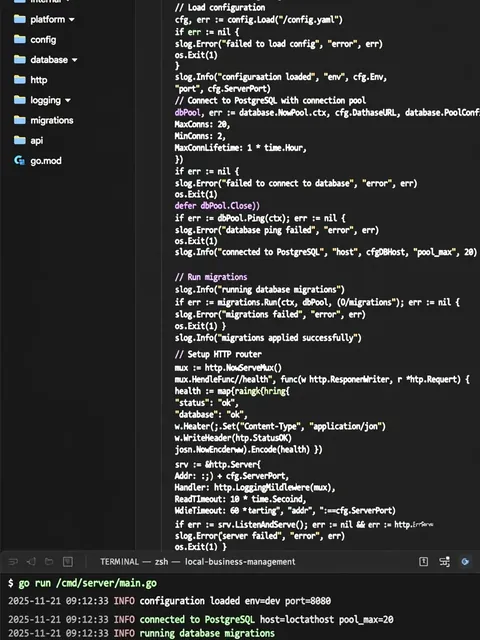The height and width of the screenshot is (640, 480).
Task: Expand the database folder arrow
Action: pyautogui.click(x=75, y=60)
